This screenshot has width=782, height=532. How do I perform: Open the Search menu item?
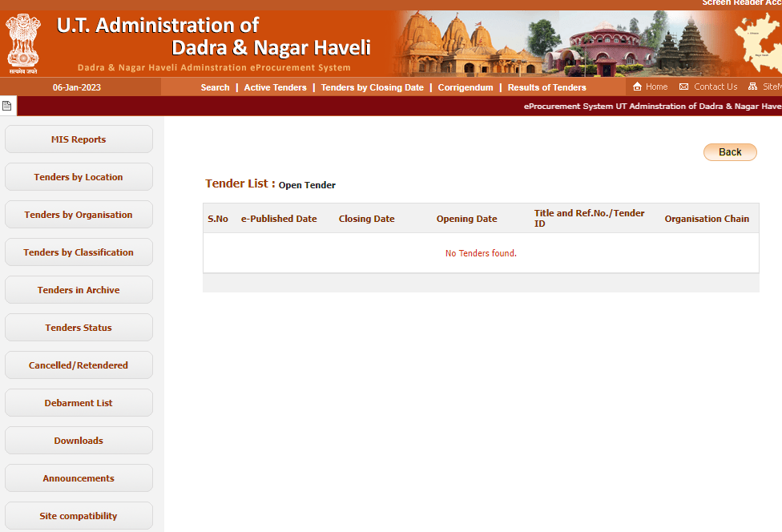215,87
